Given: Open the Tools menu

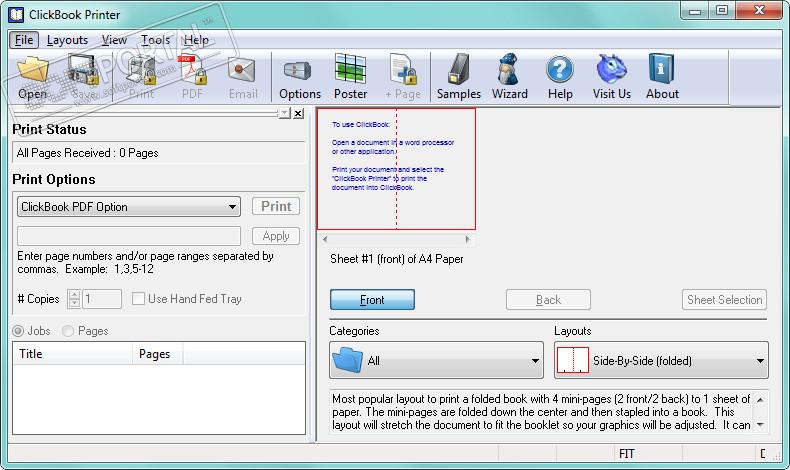Looking at the screenshot, I should pyautogui.click(x=155, y=40).
